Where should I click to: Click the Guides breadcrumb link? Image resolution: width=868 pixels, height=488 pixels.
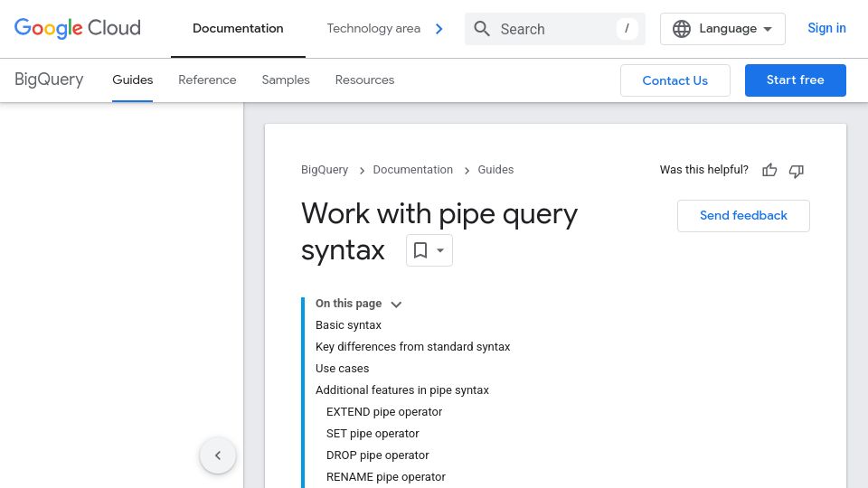click(x=495, y=170)
